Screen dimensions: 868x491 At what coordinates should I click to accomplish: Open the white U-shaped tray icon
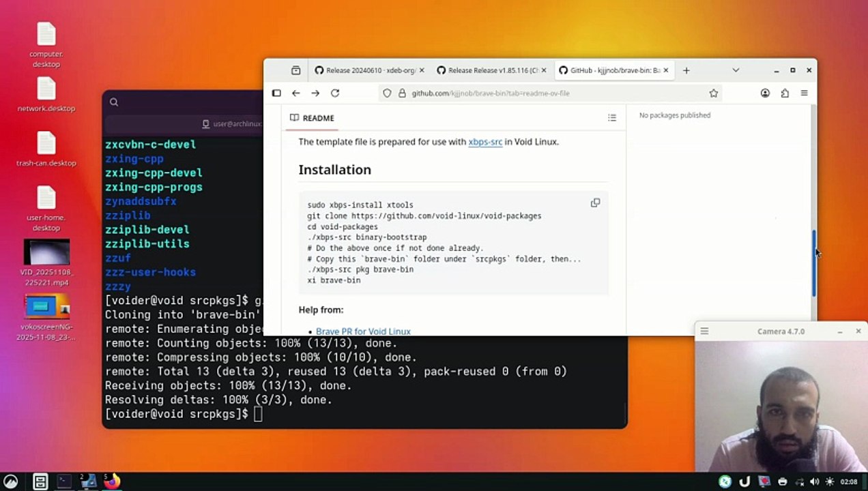[x=744, y=481]
